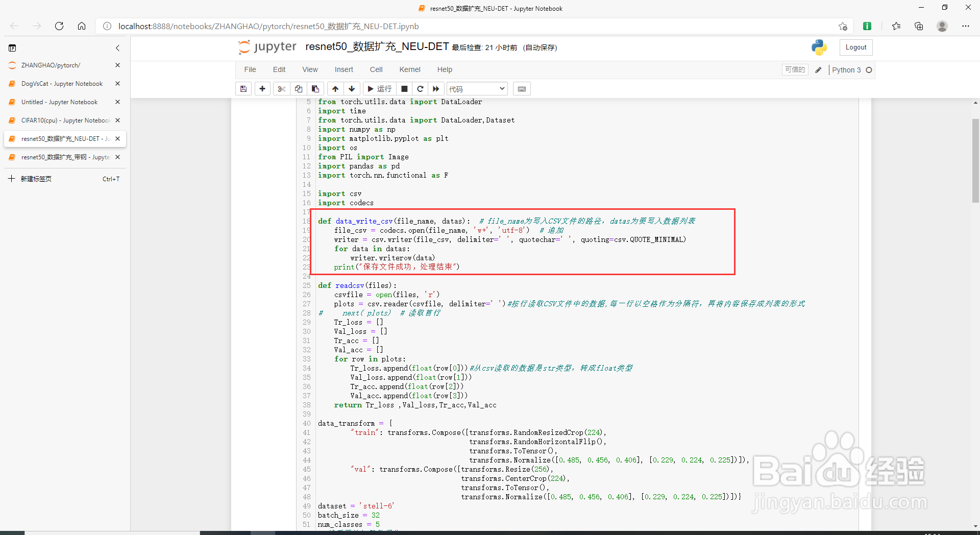Viewport: 980px width, 535px height.
Task: Close the resnet50_数据扩充_带钢 tab
Action: pos(118,157)
